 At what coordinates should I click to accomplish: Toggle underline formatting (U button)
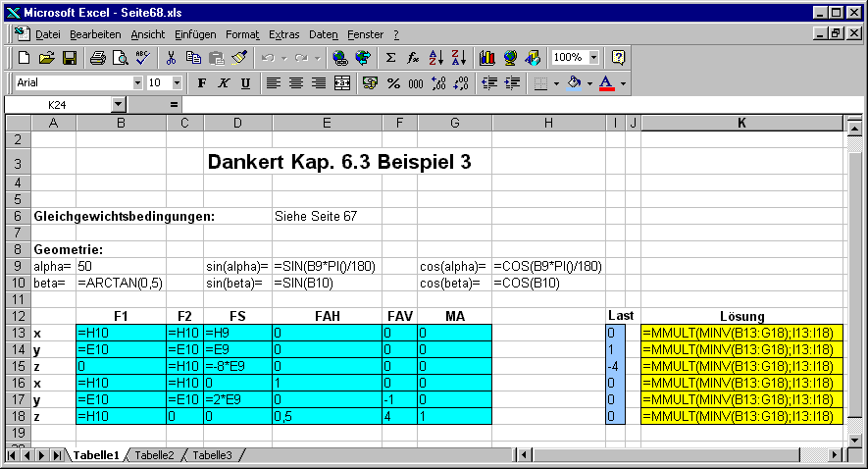[245, 83]
